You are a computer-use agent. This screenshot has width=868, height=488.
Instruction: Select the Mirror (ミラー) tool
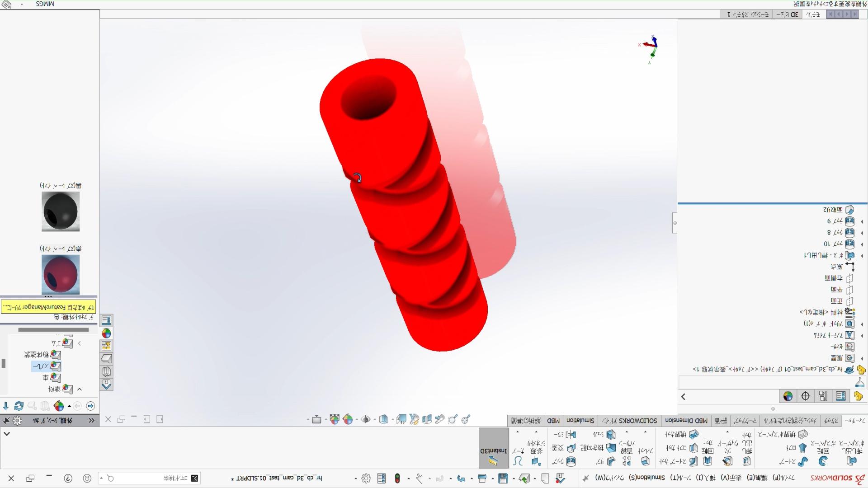click(565, 434)
